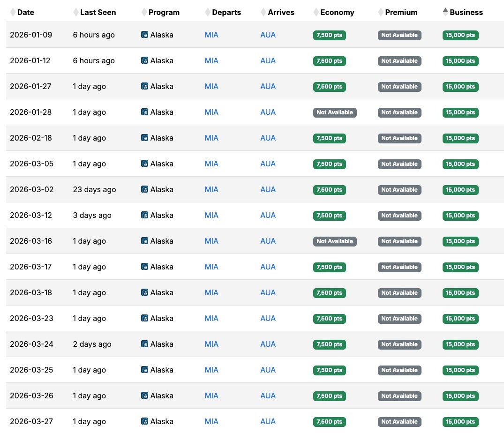
Task: Open MIA departure link for 2026-03-12
Action: pos(211,215)
